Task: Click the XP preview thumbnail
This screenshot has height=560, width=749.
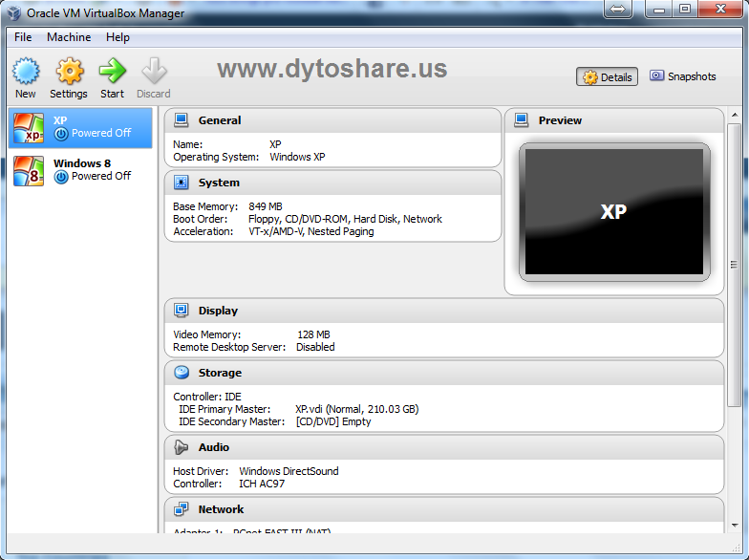Action: (x=614, y=212)
